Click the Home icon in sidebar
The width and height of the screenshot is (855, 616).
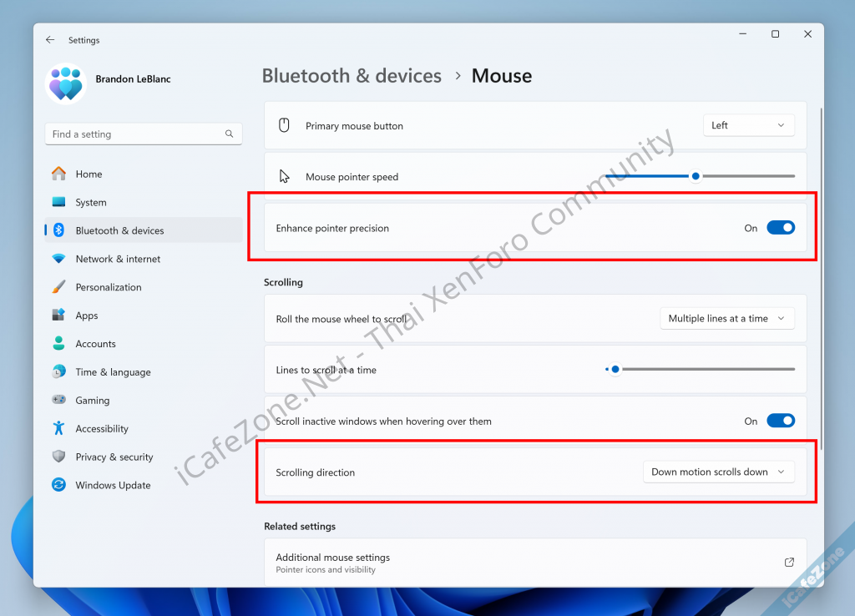pos(58,174)
